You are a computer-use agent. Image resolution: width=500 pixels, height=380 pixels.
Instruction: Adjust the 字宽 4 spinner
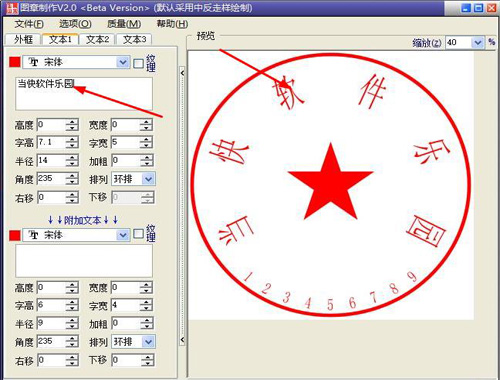click(146, 305)
